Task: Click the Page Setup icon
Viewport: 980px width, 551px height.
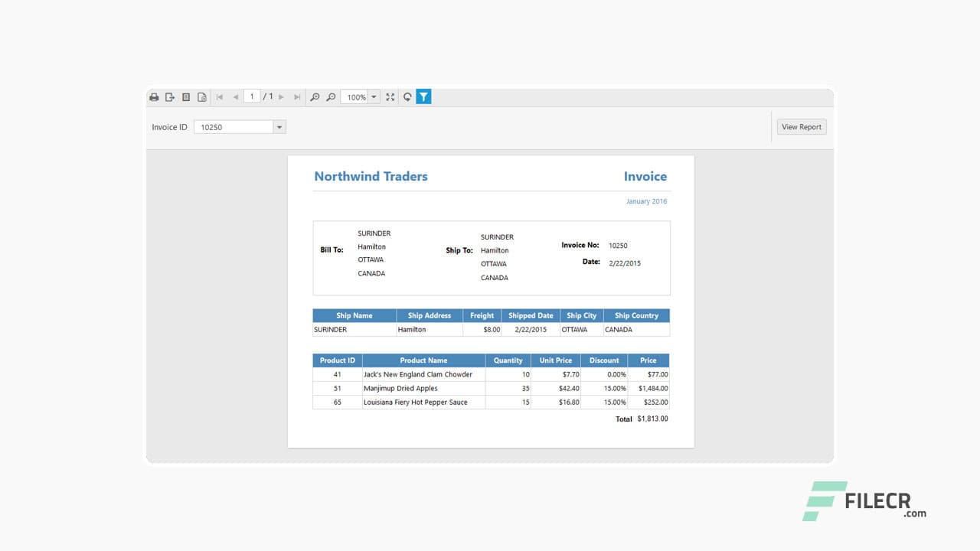Action: [201, 97]
